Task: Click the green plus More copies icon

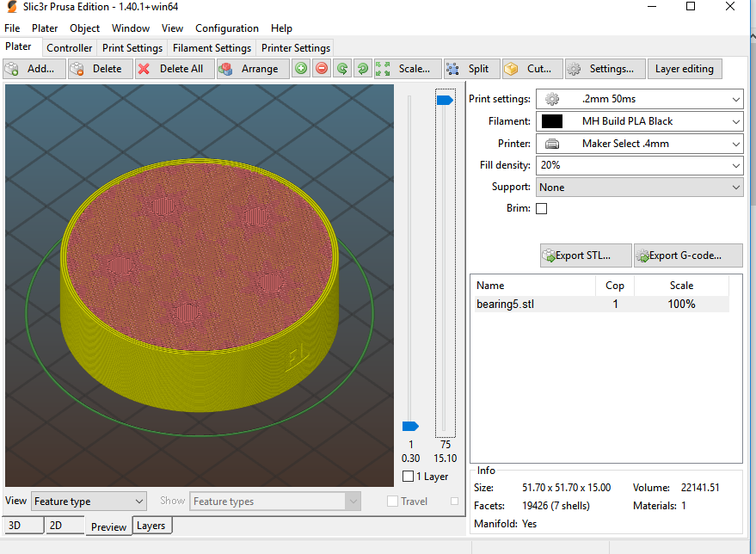Action: pos(301,69)
